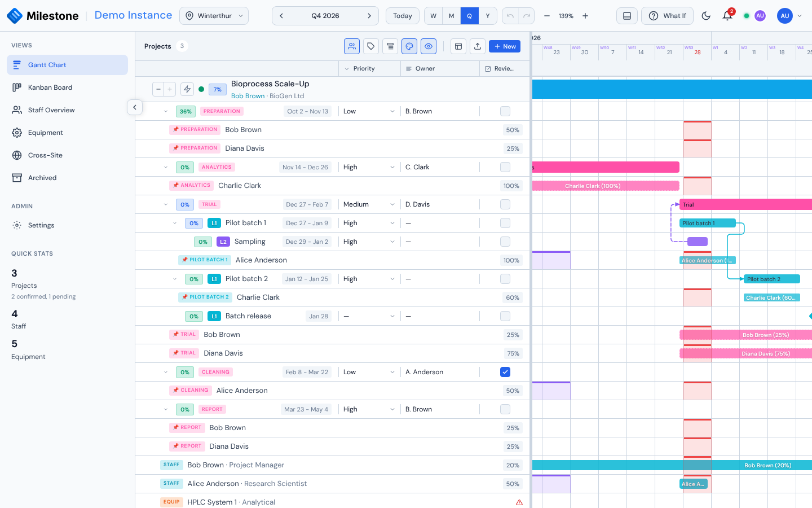Open the Equipment view
Screen dimensions: 812x508
pos(68,133)
